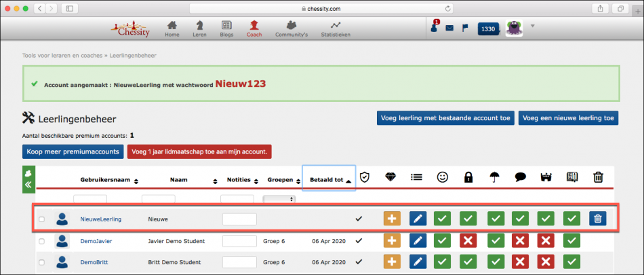Filter by Gebruikersnaam input field
Image resolution: width=644 pixels, height=275 pixels.
[x=90, y=199]
